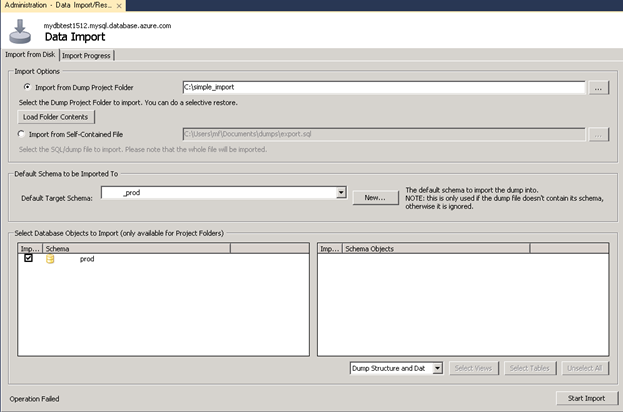
Task: Click the prod schema database icon
Action: (x=50, y=259)
